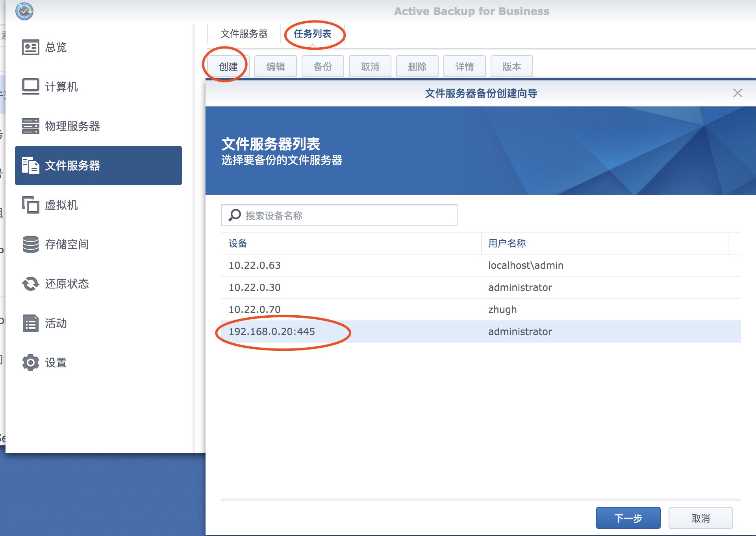Click administrator in the 192.168.0.20:445 row

point(520,331)
